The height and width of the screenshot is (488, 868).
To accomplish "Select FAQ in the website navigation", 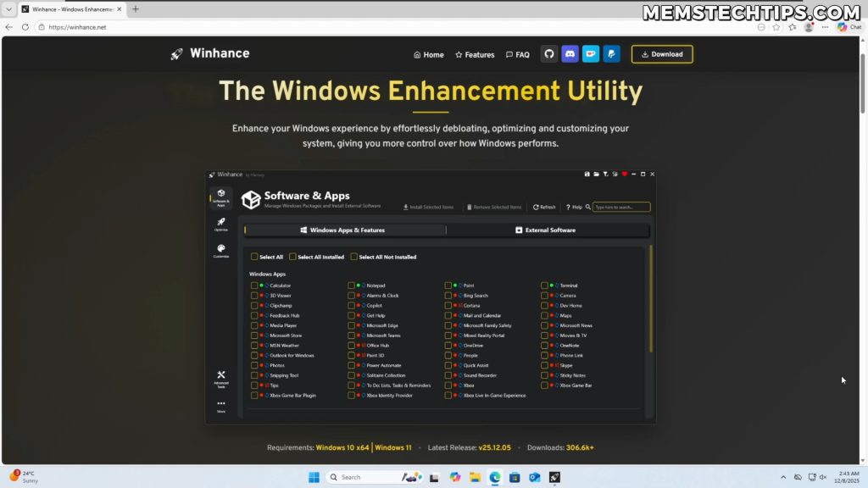I will click(517, 54).
